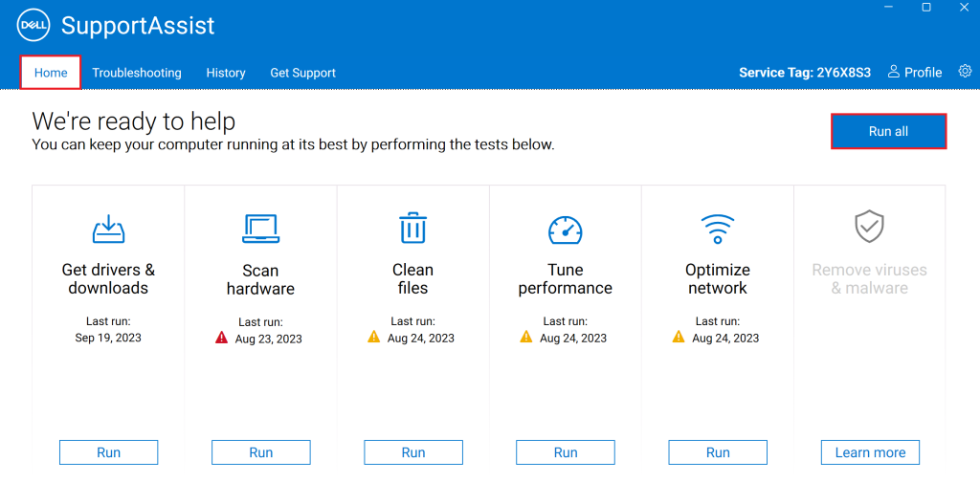The height and width of the screenshot is (482, 980).
Task: Run the Tune performance test
Action: [565, 452]
